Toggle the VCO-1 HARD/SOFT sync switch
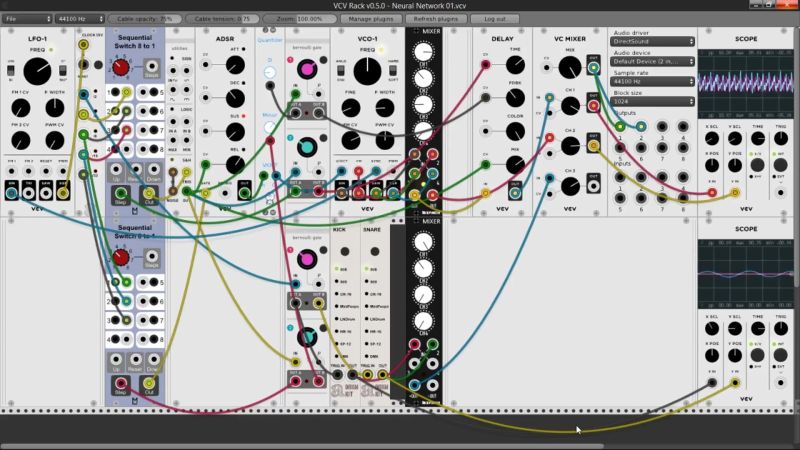Screen dimensions: 800x450 393,70
